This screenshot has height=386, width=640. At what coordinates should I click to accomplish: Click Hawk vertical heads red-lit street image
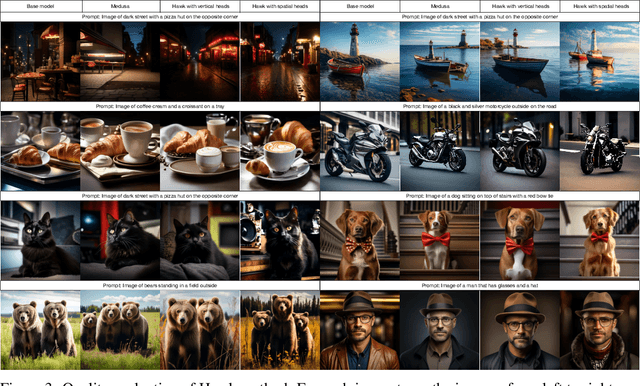point(200,62)
